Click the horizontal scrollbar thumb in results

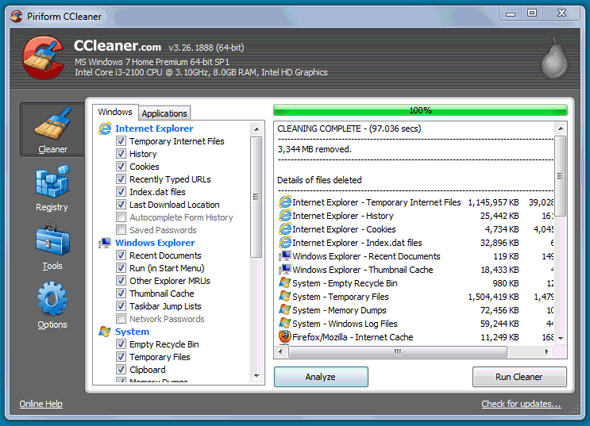398,352
